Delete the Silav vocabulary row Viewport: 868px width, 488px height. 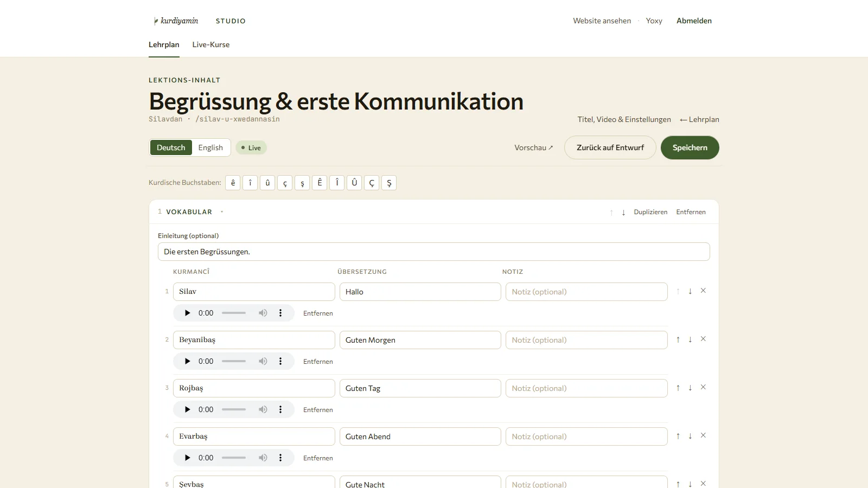click(x=703, y=291)
